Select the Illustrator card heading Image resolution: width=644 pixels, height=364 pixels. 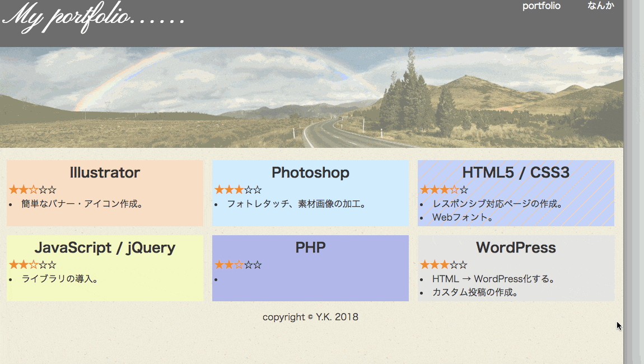point(105,172)
